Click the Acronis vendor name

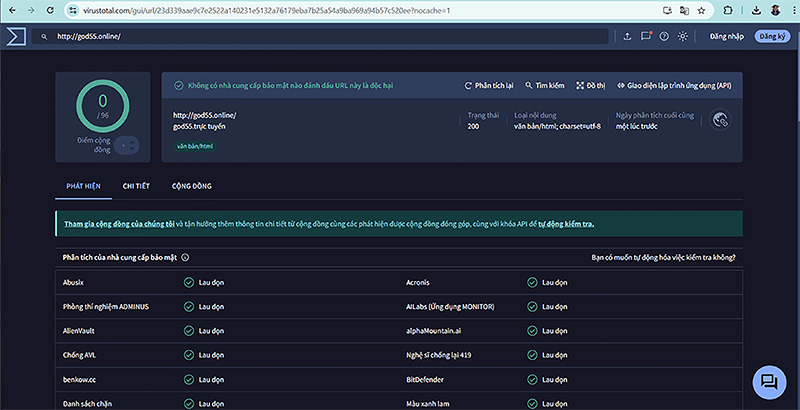(x=417, y=282)
